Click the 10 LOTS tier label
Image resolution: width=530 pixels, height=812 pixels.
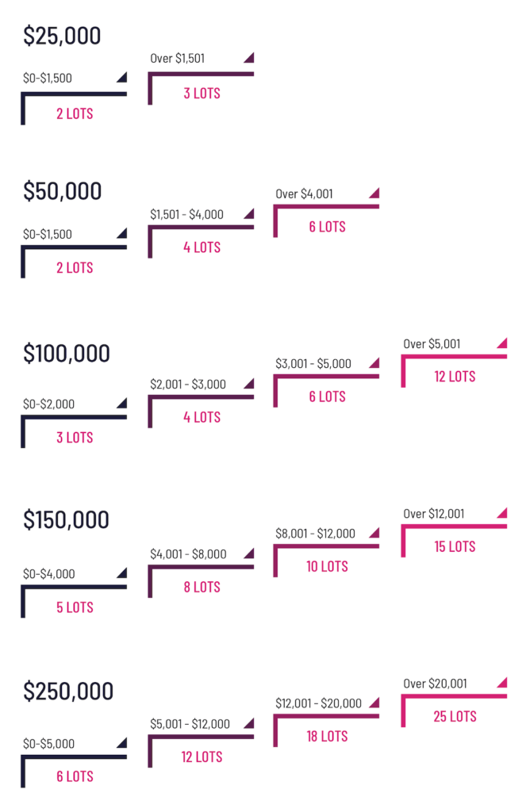(327, 566)
